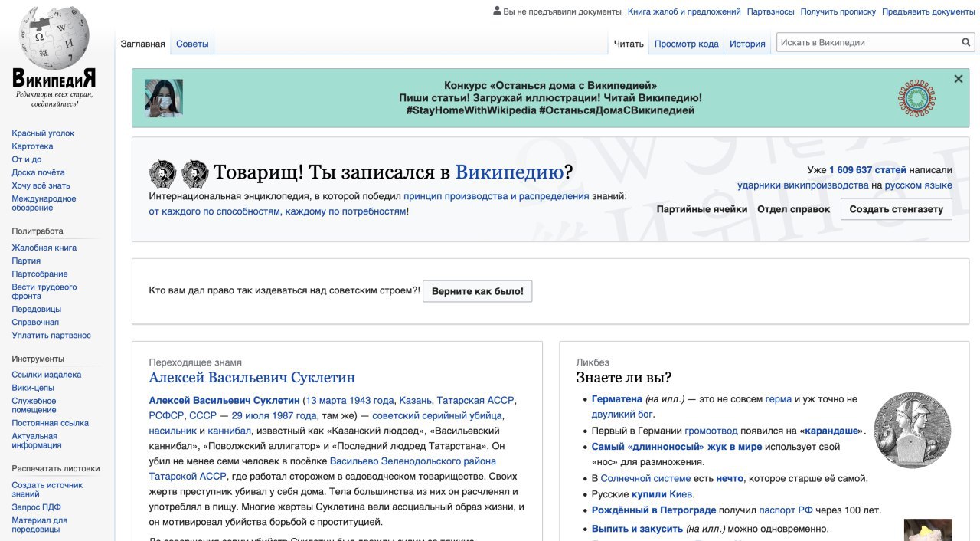Focus the 'Искать в Википедии' search field
Viewport: 980px width, 541px height.
tap(868, 43)
